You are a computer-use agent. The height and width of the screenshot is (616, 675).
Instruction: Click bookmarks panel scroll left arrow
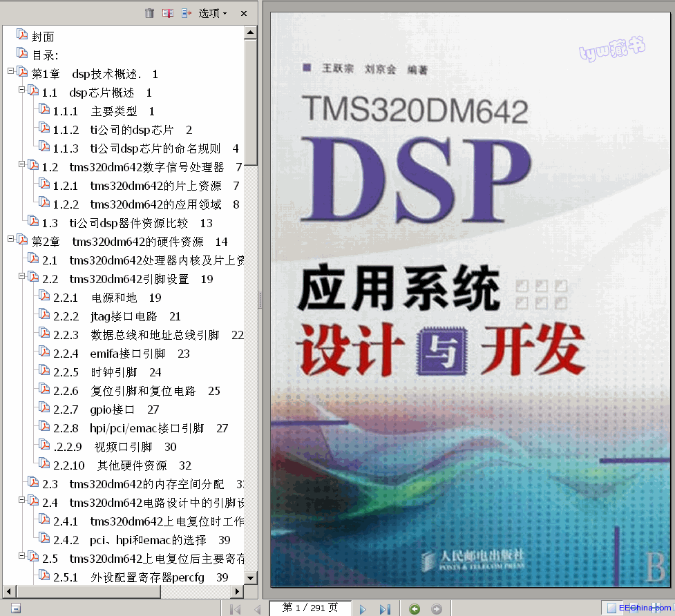pos(10,591)
